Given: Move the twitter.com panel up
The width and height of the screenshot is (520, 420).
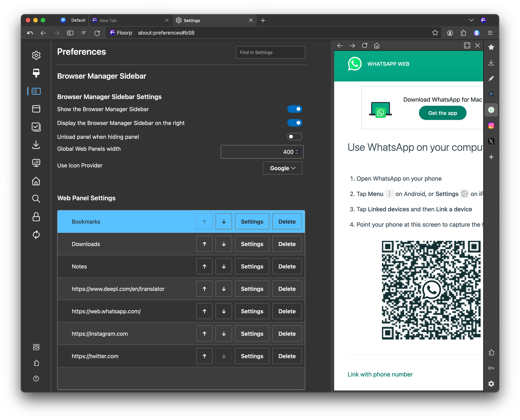Looking at the screenshot, I should pos(204,356).
